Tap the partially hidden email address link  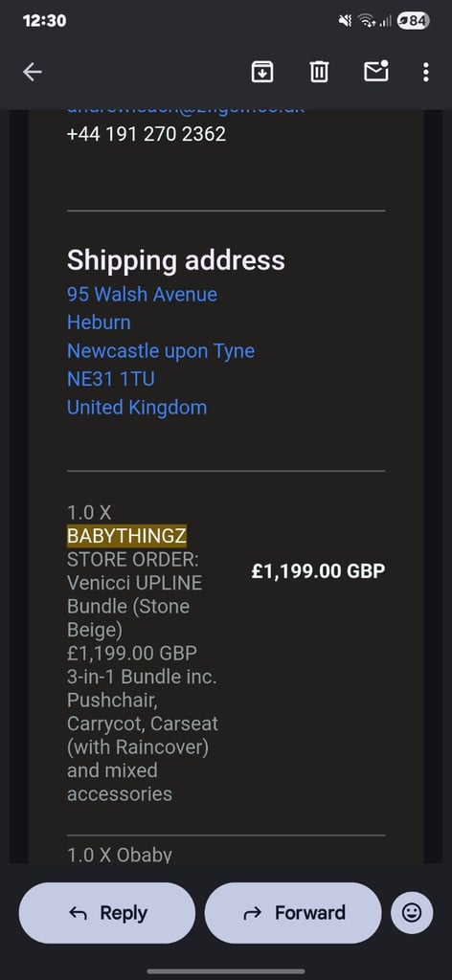pyautogui.click(x=186, y=111)
